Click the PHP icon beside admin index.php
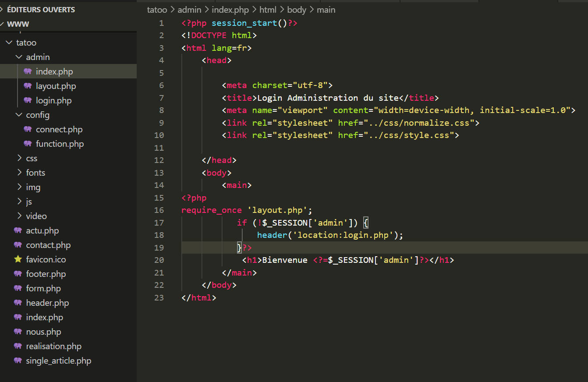This screenshot has width=588, height=382. [x=28, y=71]
